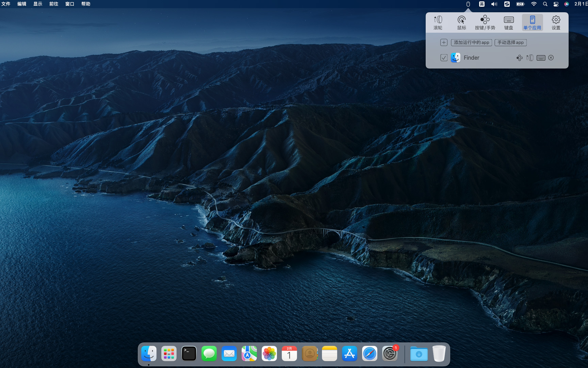Screen dimensions: 588x368
Task: Open the 前往 menu
Action: pos(54,4)
